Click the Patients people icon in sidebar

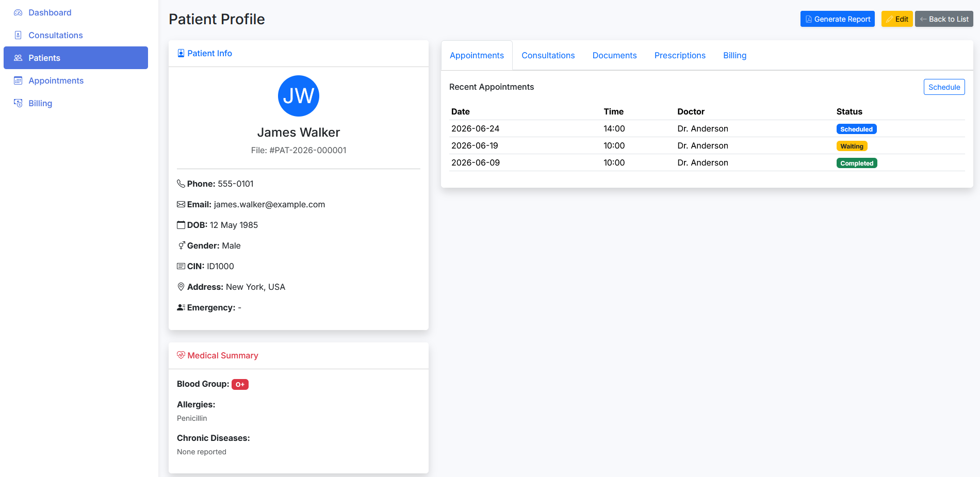18,58
